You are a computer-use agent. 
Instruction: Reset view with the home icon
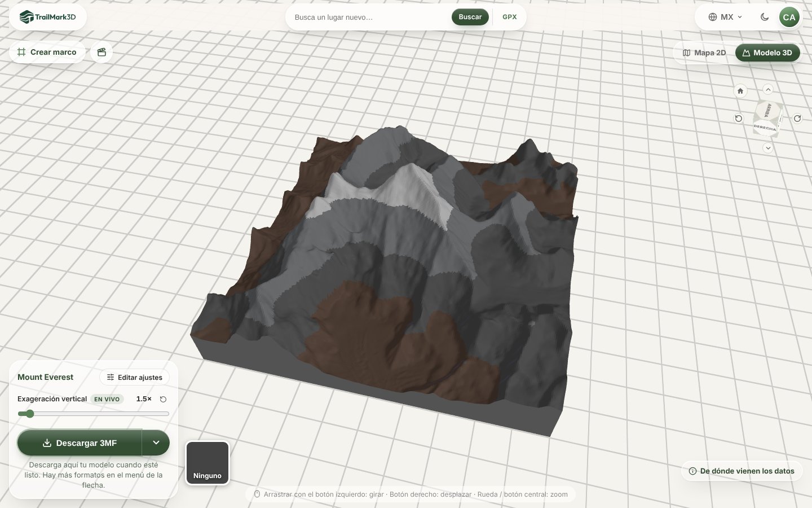tap(740, 90)
